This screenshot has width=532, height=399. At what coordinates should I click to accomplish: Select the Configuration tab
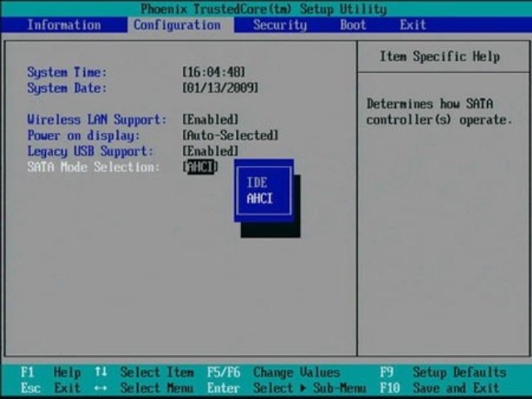click(x=177, y=25)
